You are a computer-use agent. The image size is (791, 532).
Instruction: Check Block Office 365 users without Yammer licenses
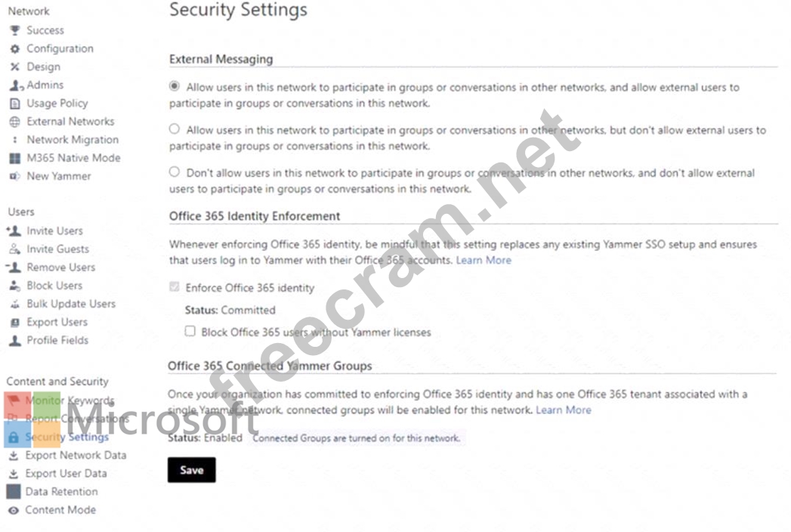tap(190, 331)
